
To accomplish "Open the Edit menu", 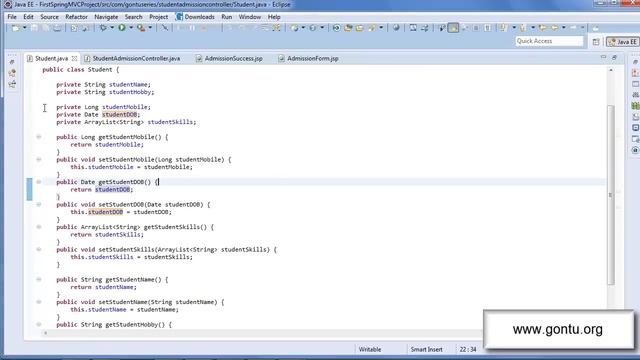I will tap(28, 17).
